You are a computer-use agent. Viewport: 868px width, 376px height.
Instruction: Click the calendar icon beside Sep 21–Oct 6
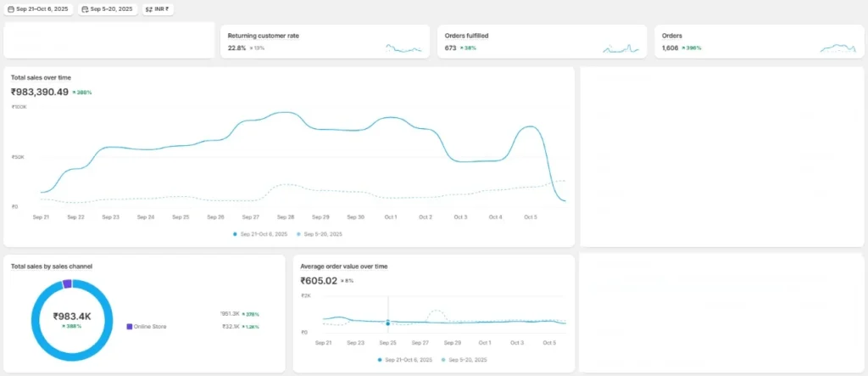(10, 9)
